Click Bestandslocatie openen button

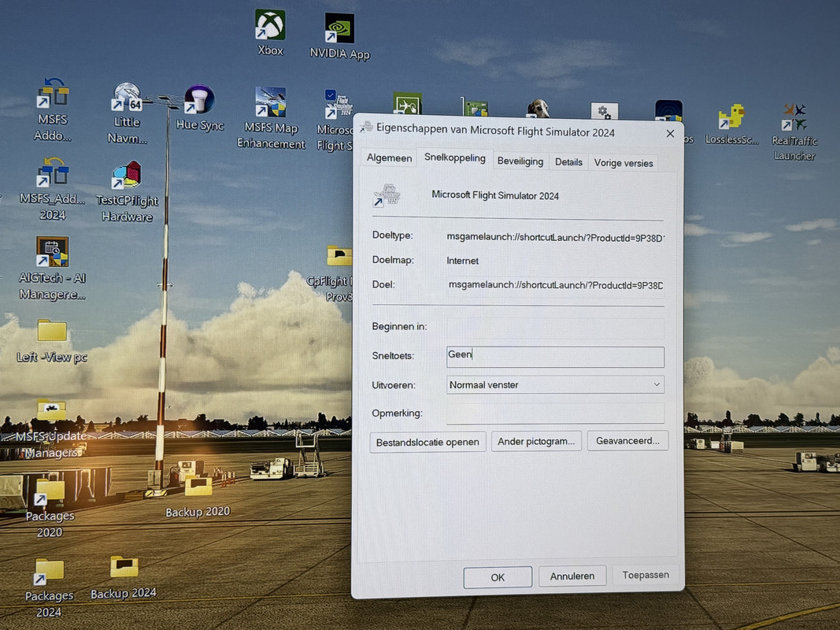click(x=427, y=443)
